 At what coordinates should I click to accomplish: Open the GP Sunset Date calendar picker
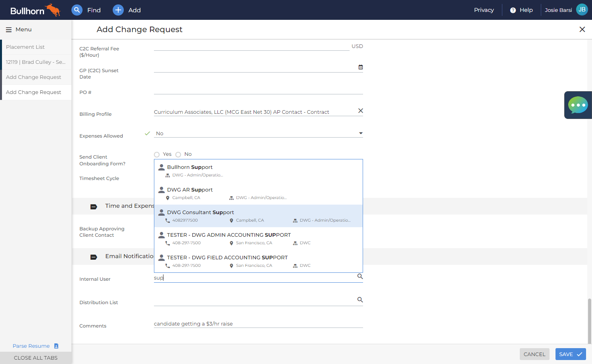pyautogui.click(x=361, y=67)
